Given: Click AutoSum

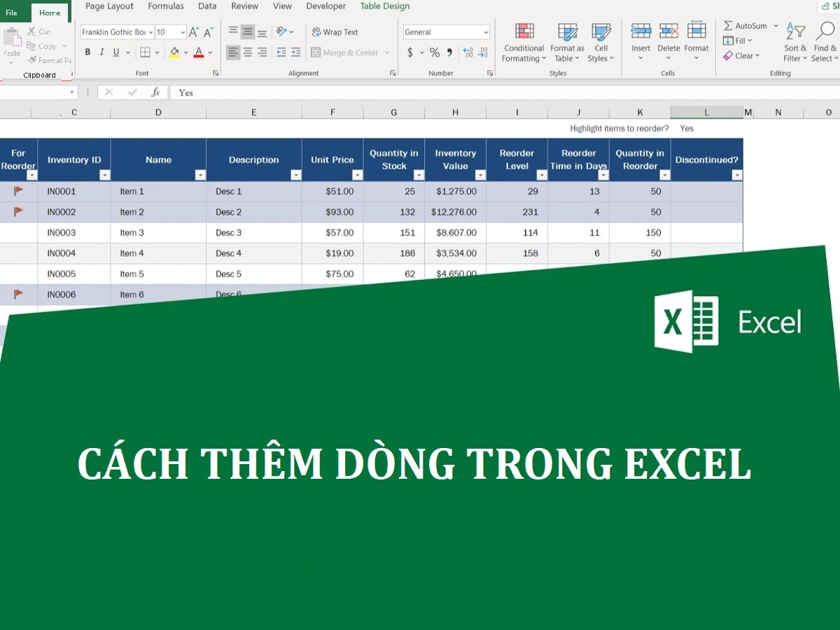Looking at the screenshot, I should point(745,26).
